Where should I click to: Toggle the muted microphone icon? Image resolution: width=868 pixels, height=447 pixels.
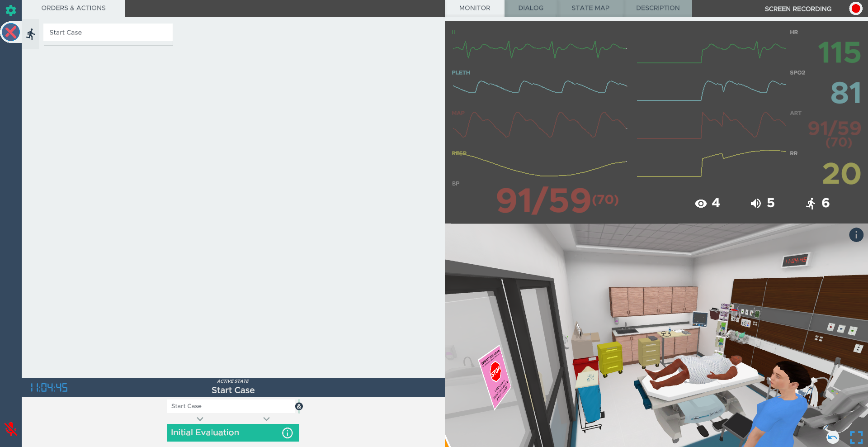pos(11,428)
